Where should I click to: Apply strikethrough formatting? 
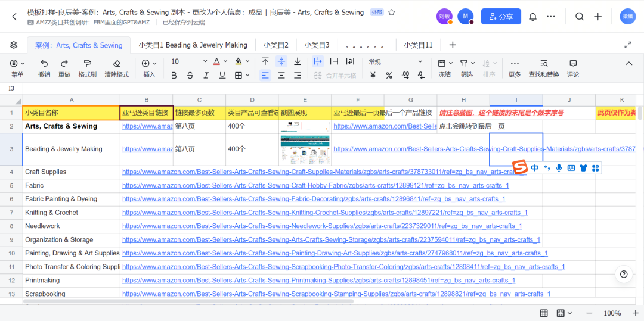190,76
